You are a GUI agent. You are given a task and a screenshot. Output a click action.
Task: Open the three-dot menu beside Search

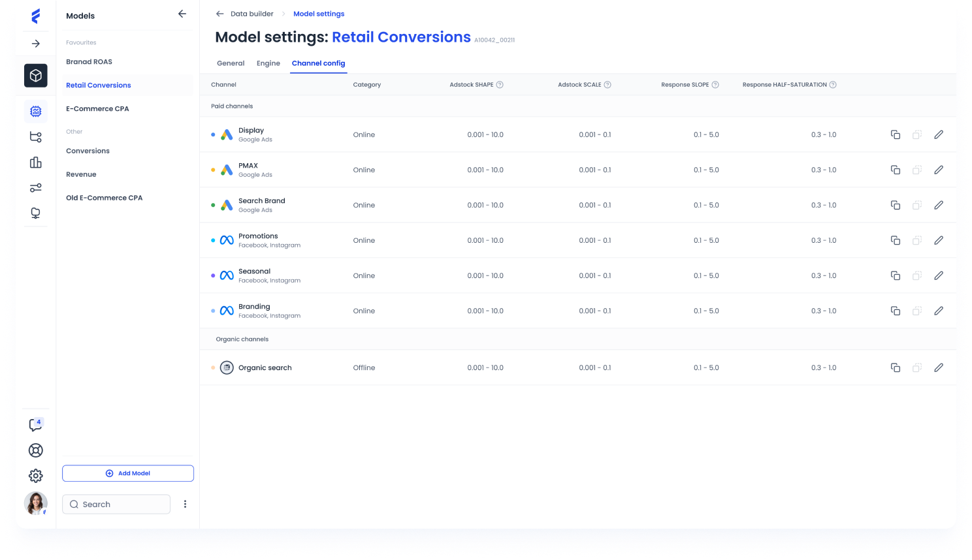point(185,504)
